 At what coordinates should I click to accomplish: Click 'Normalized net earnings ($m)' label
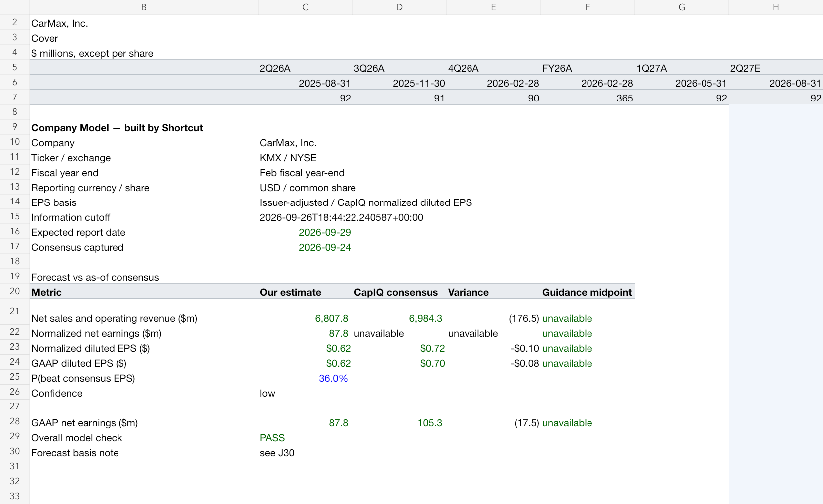(x=144, y=333)
